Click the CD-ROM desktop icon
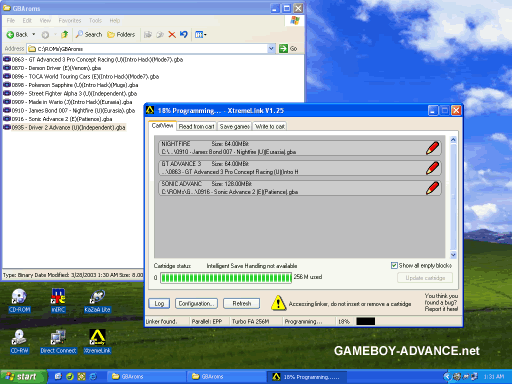 19,301
